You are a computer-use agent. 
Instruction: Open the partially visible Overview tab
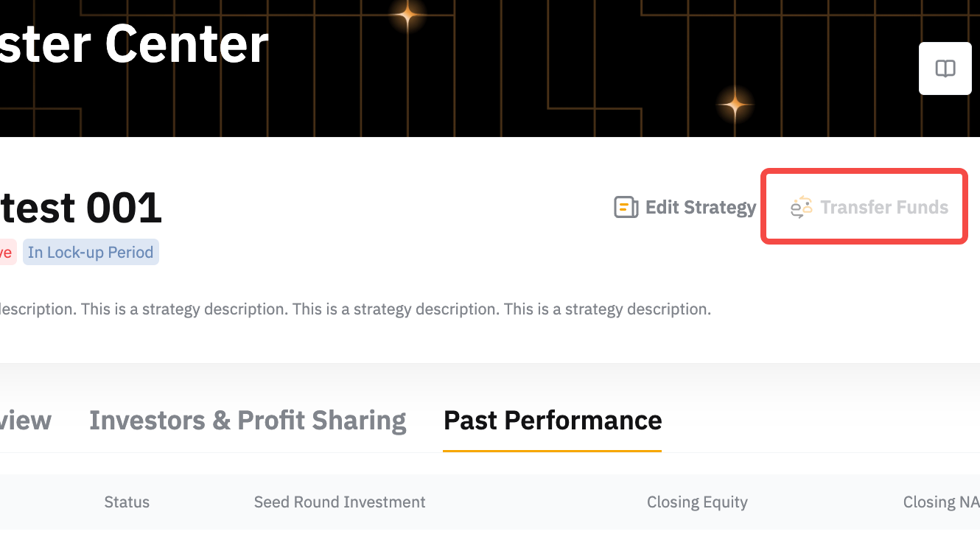pos(26,421)
